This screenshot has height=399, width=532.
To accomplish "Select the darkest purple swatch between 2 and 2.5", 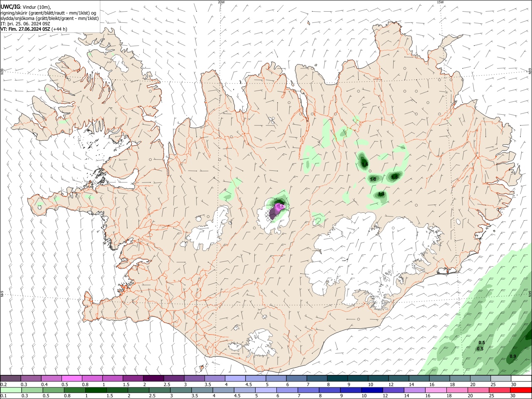I will (x=153, y=378).
